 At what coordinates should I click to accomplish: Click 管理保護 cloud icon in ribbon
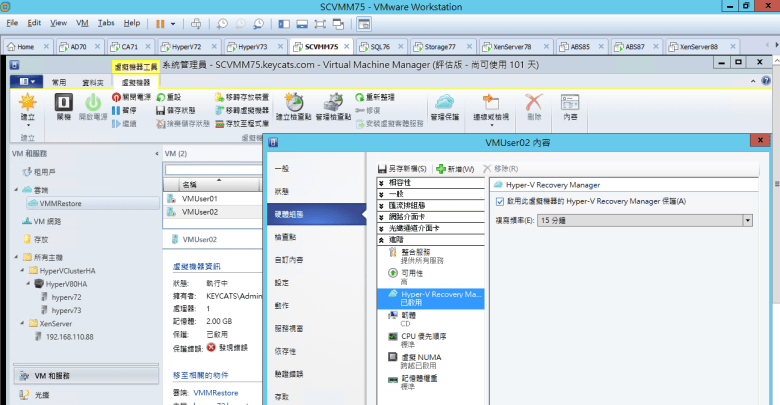pos(444,103)
